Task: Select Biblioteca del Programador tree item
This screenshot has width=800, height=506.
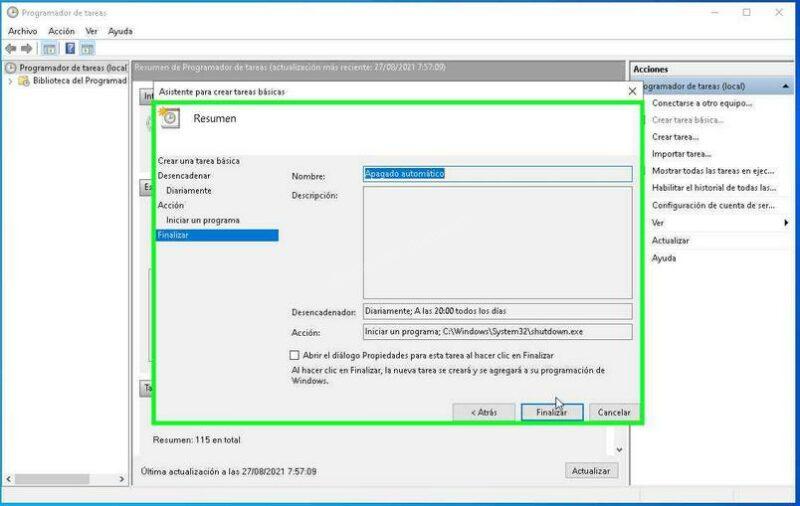Action: pos(79,81)
